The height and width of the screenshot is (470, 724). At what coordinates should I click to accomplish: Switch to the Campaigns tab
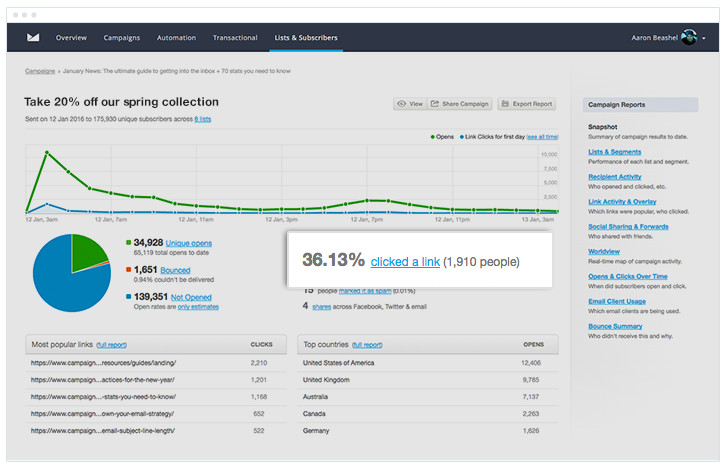click(122, 38)
